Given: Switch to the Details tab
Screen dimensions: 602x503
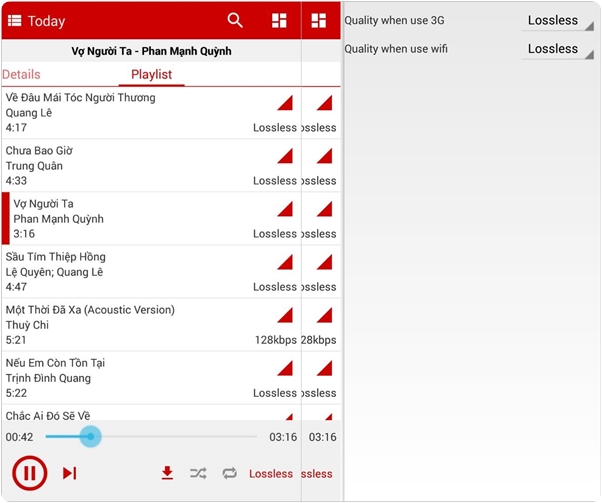Looking at the screenshot, I should pyautogui.click(x=21, y=74).
